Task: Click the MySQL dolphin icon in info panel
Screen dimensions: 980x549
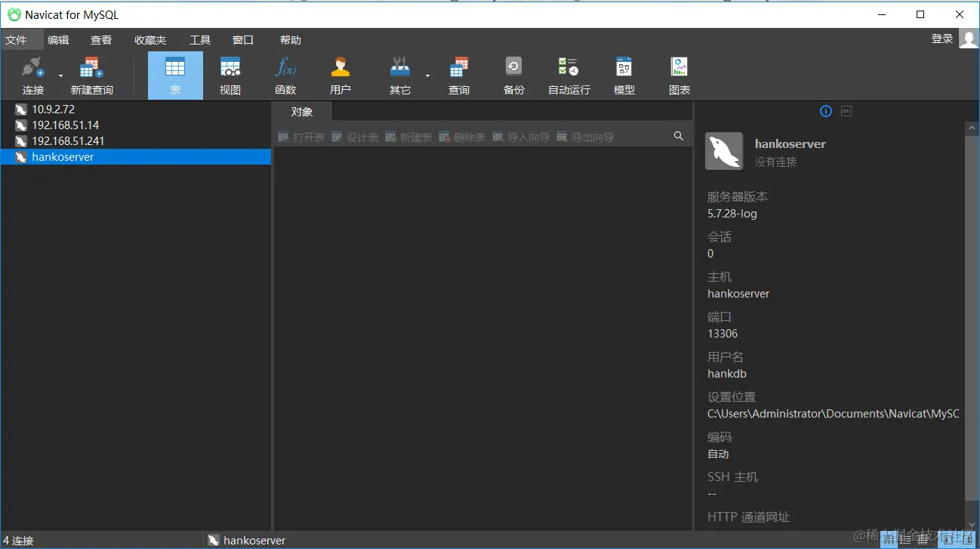Action: [724, 151]
